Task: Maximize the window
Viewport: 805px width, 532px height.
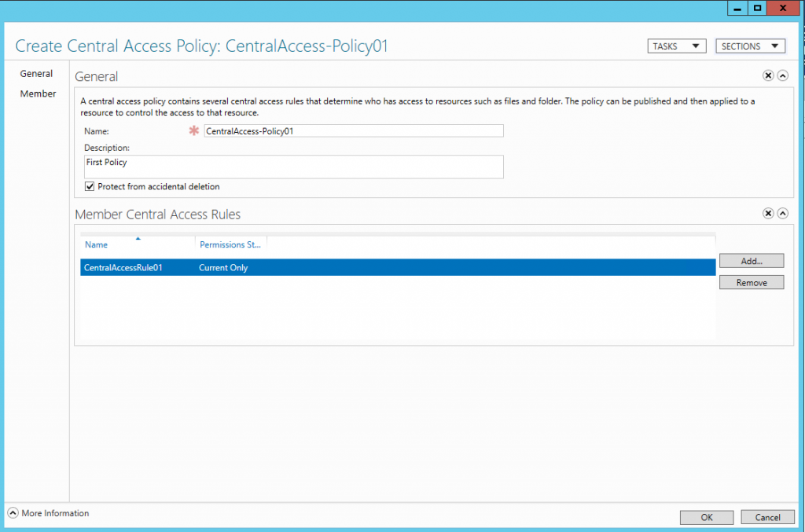Action: 759,8
